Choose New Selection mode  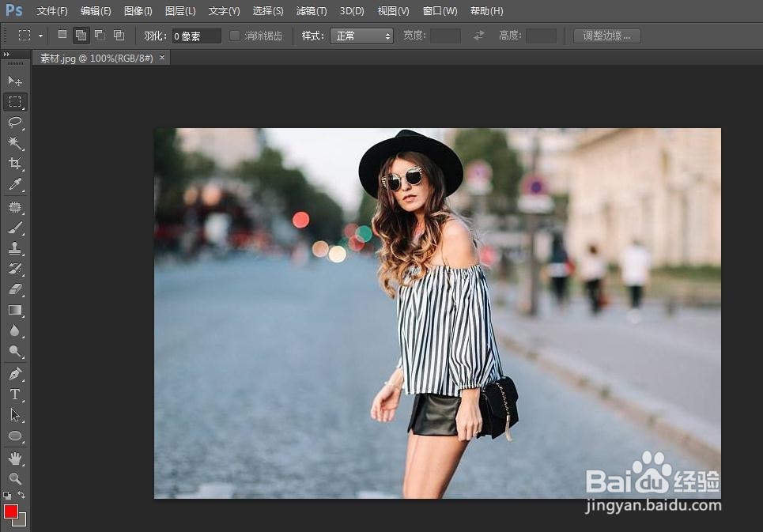click(62, 35)
